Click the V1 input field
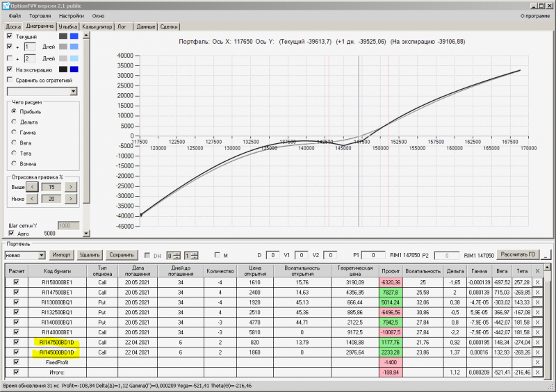This screenshot has width=556, height=392. coord(301,255)
